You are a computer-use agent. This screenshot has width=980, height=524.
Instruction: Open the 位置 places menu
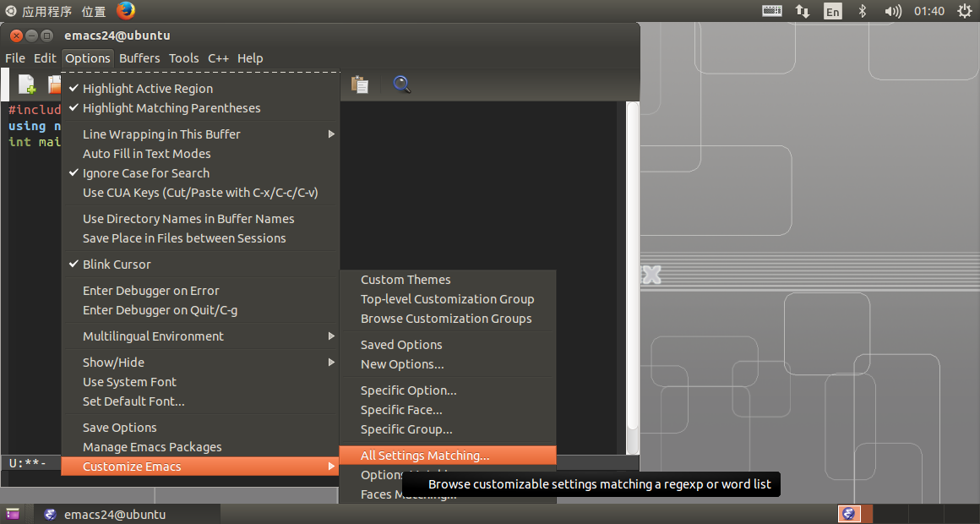tap(93, 11)
